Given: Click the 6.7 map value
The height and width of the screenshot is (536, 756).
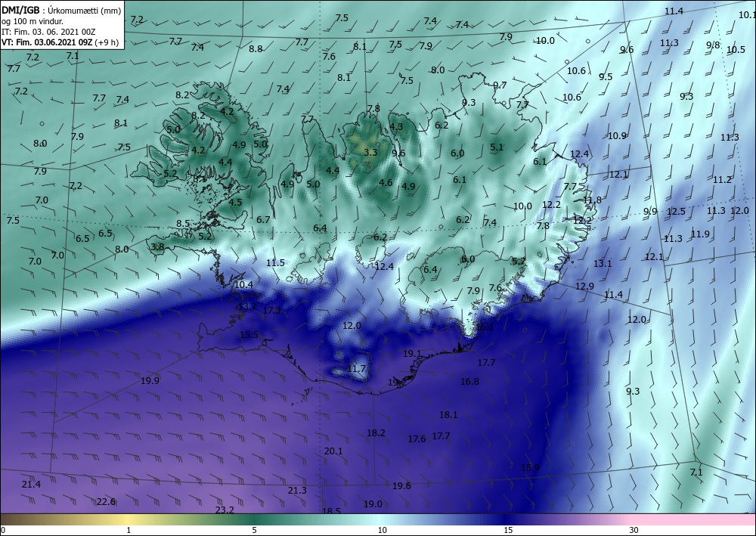Looking at the screenshot, I should [263, 220].
